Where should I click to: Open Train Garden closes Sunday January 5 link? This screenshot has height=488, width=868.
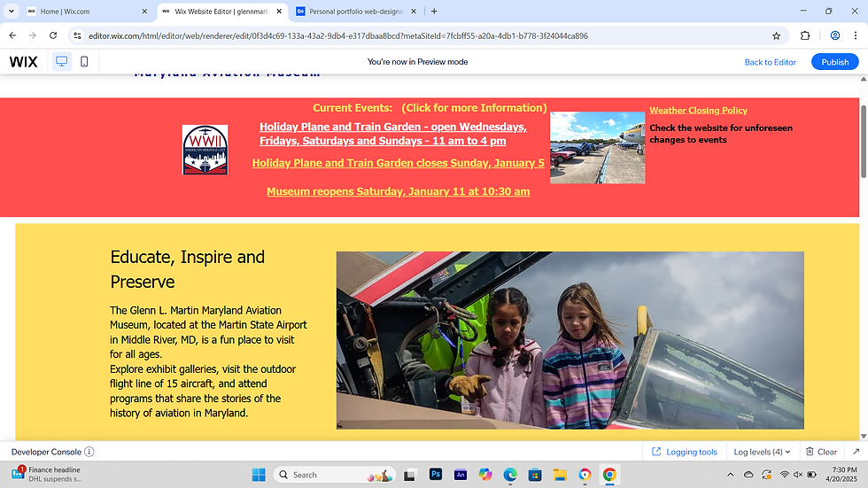coord(398,163)
